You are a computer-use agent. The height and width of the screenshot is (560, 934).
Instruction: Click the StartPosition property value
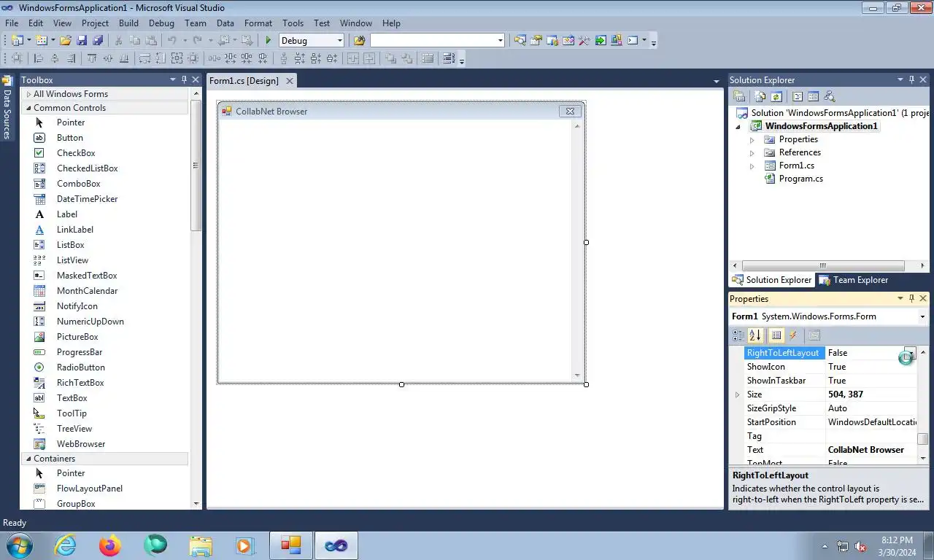[x=871, y=422]
